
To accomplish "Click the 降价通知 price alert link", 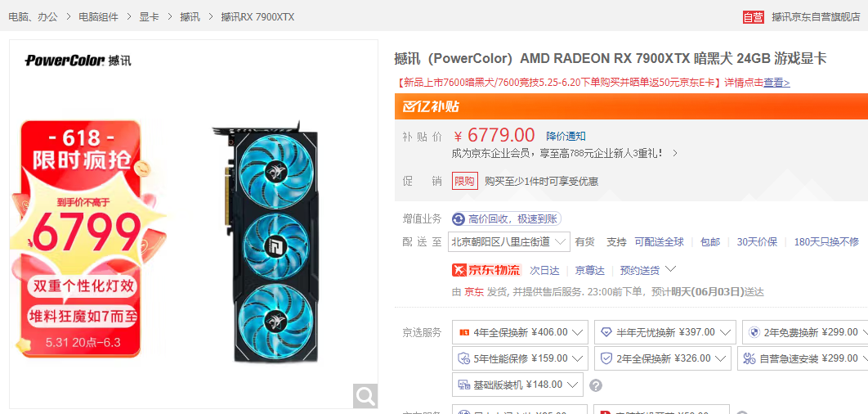I will (566, 137).
